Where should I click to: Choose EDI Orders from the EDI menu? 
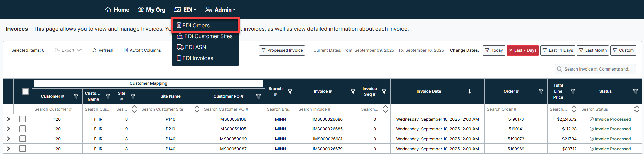coord(196,25)
